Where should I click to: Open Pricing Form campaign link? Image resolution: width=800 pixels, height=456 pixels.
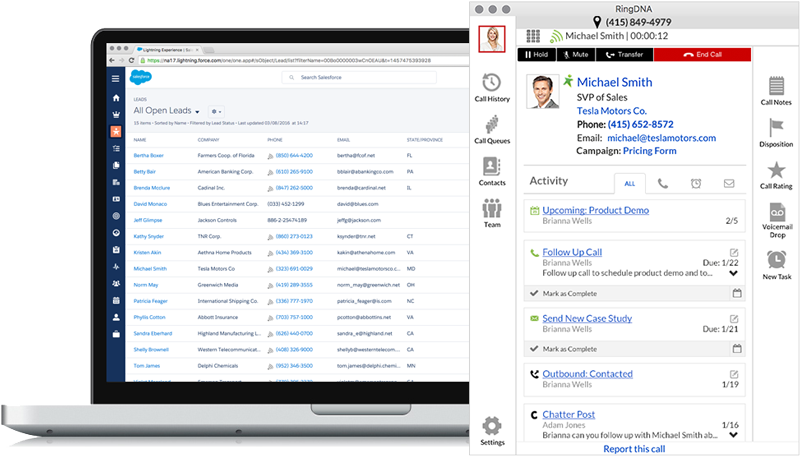tap(649, 151)
